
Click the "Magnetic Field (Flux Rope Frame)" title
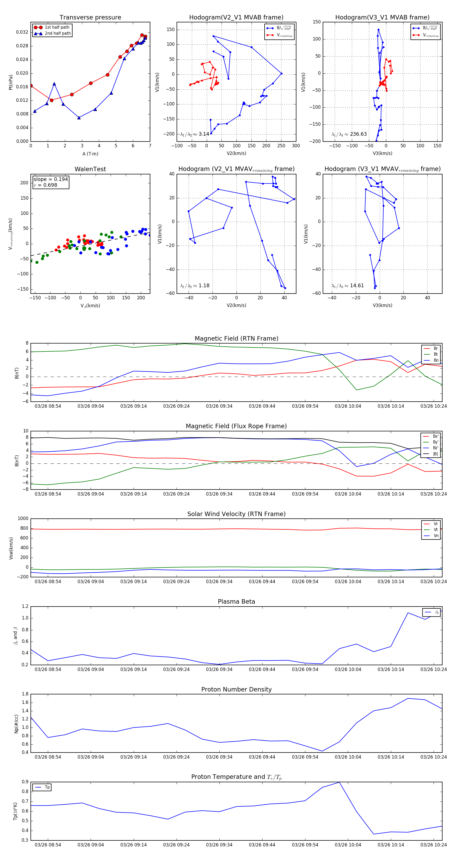tap(236, 426)
